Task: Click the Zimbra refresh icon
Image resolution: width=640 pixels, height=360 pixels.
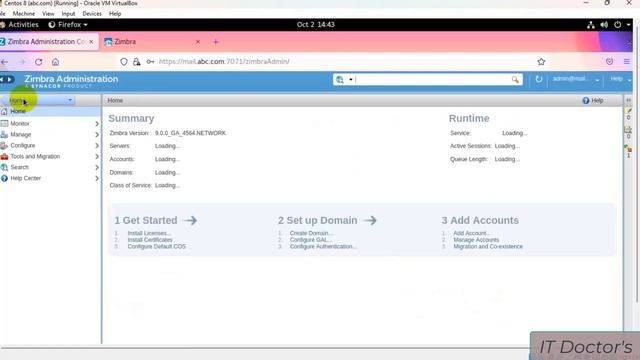Action: (539, 79)
